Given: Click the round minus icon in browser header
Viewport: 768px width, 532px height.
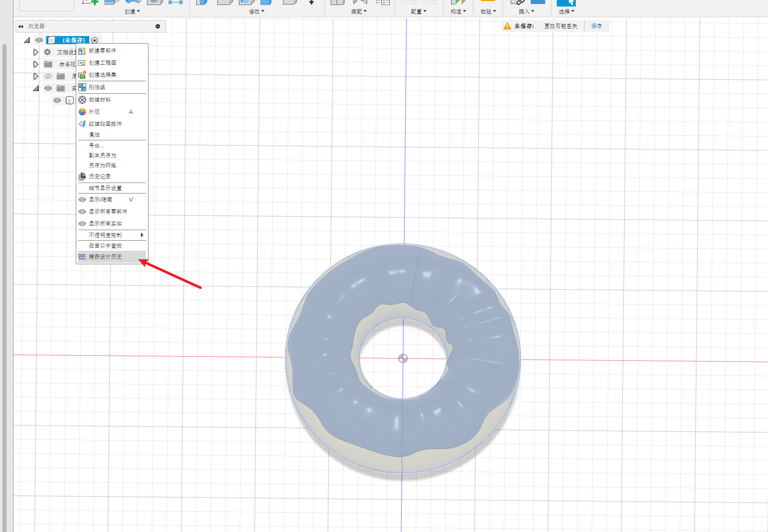Looking at the screenshot, I should pyautogui.click(x=158, y=26).
